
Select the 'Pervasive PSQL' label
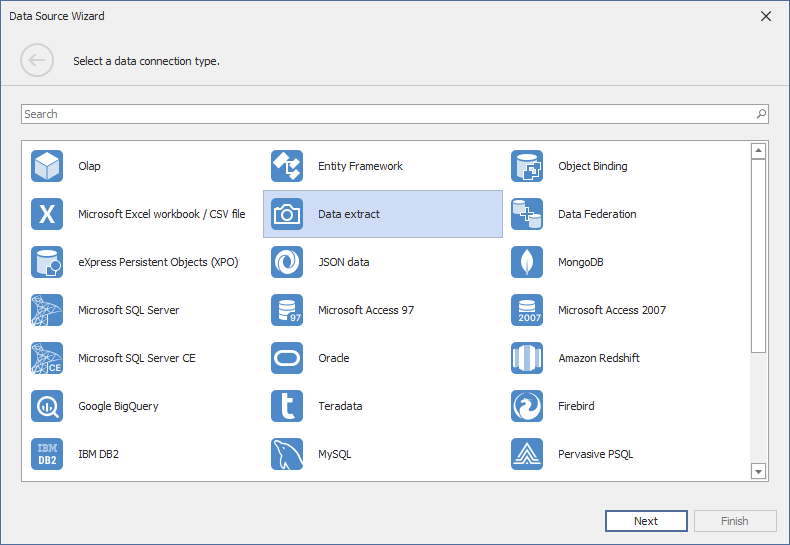[x=596, y=454]
